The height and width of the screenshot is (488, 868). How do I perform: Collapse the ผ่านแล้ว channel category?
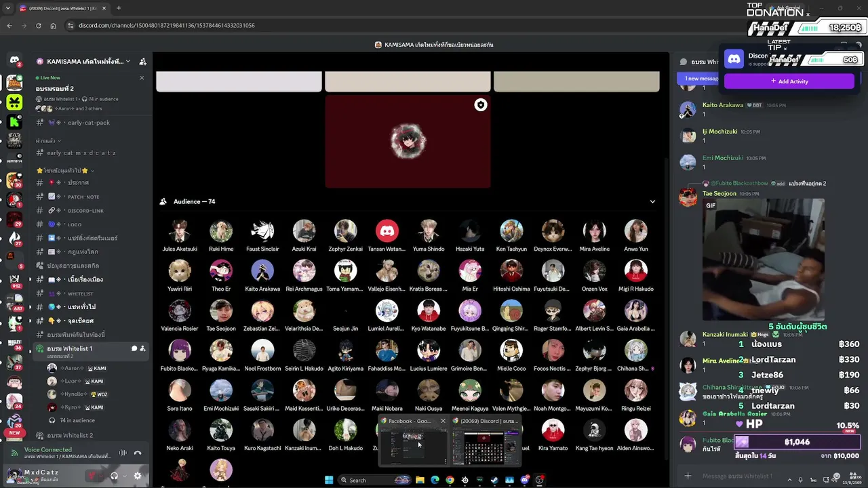point(47,141)
